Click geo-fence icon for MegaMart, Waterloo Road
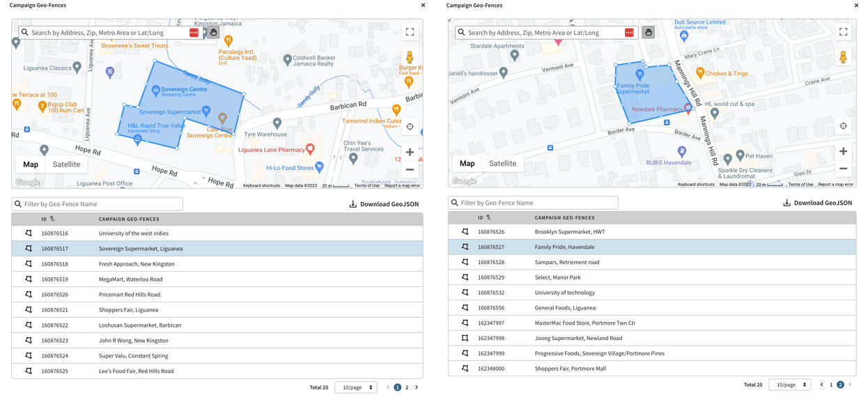 (29, 279)
